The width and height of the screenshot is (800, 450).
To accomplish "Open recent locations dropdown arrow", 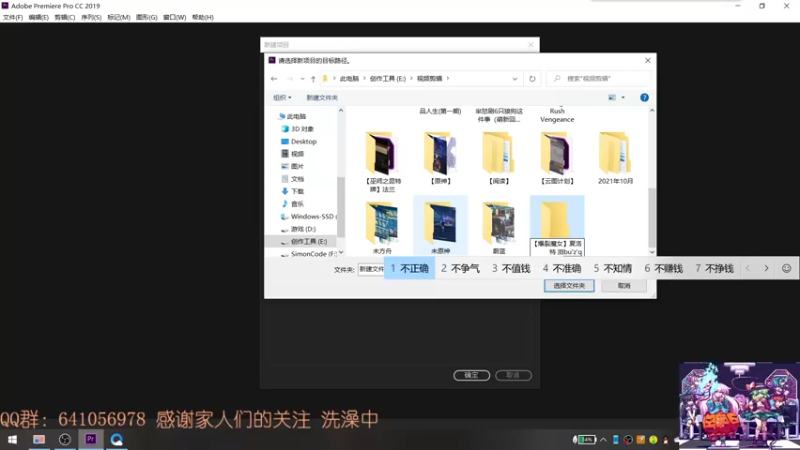I will [302, 79].
